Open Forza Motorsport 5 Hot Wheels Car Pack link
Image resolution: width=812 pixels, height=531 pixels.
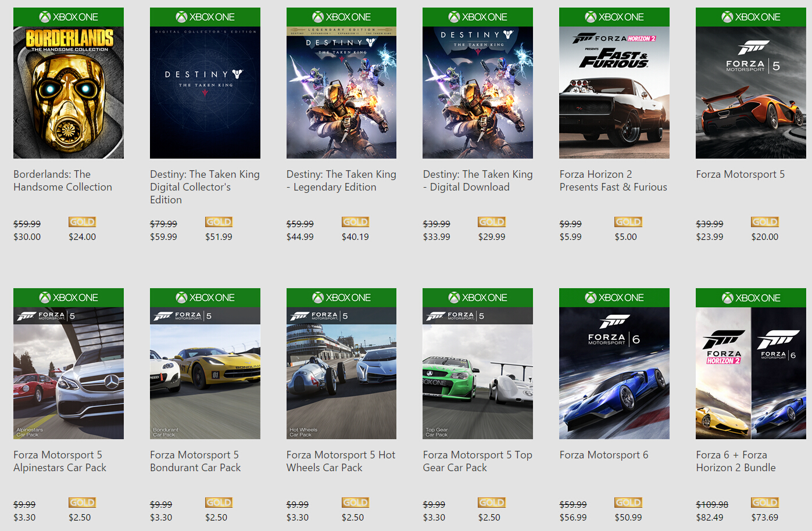click(x=341, y=461)
